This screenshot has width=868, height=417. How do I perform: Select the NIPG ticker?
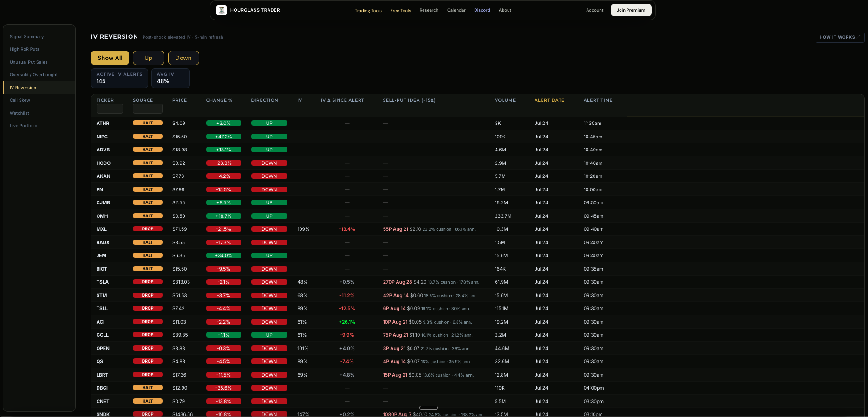102,137
